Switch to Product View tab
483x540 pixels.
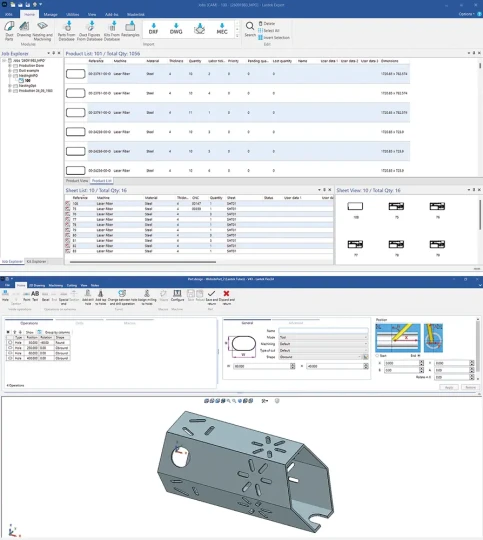pos(77,181)
